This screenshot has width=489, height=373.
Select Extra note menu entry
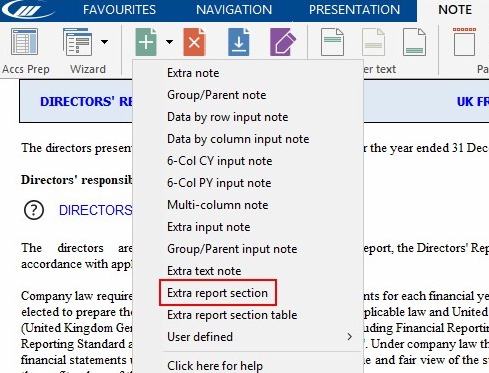click(x=193, y=73)
